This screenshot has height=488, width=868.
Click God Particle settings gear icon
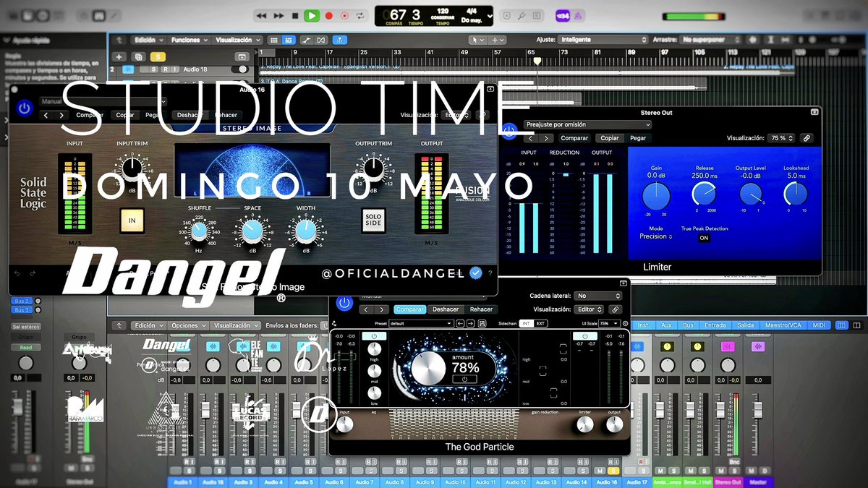click(625, 324)
